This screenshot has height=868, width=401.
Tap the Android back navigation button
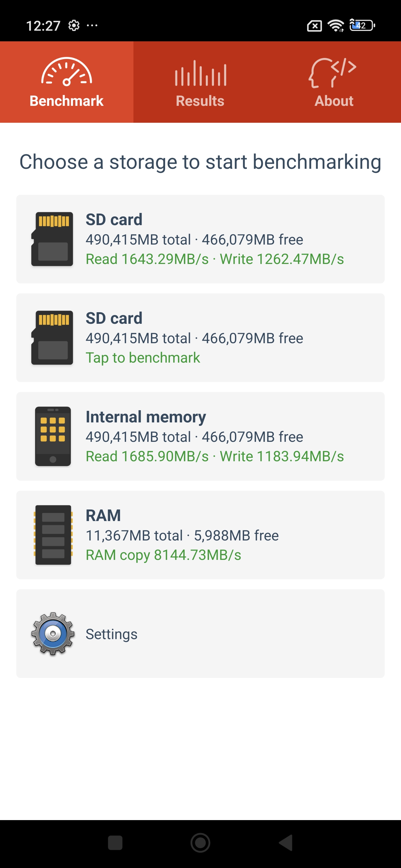[x=286, y=843]
